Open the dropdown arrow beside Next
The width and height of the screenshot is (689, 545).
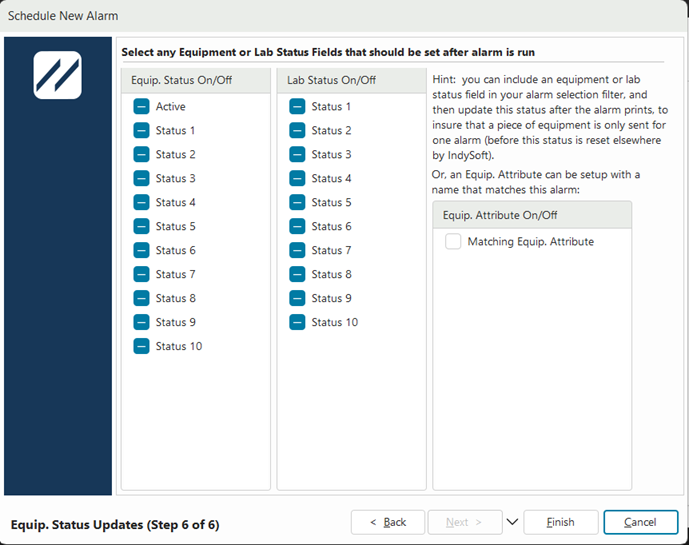(512, 522)
